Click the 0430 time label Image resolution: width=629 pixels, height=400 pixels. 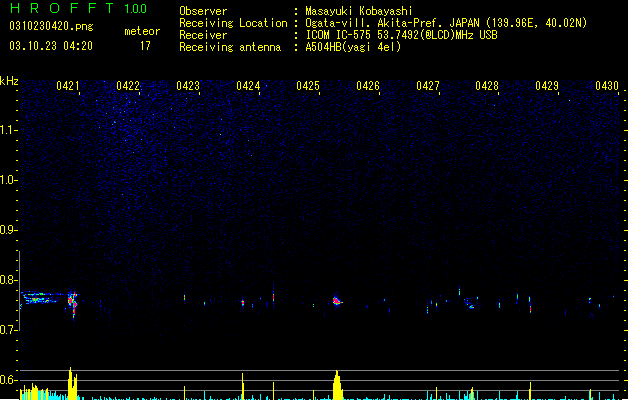[x=607, y=86]
